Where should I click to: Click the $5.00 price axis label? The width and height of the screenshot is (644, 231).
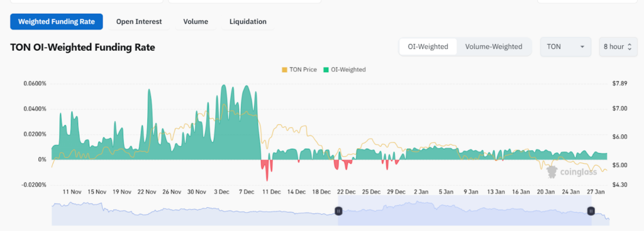619,165
